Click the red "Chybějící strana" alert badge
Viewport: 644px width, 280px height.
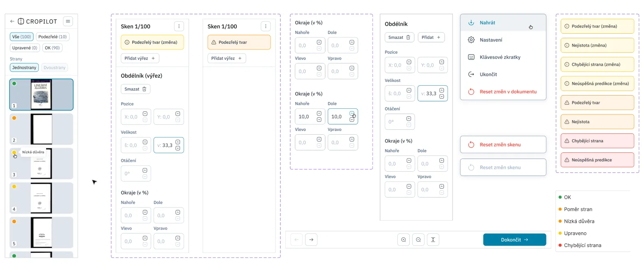597,141
